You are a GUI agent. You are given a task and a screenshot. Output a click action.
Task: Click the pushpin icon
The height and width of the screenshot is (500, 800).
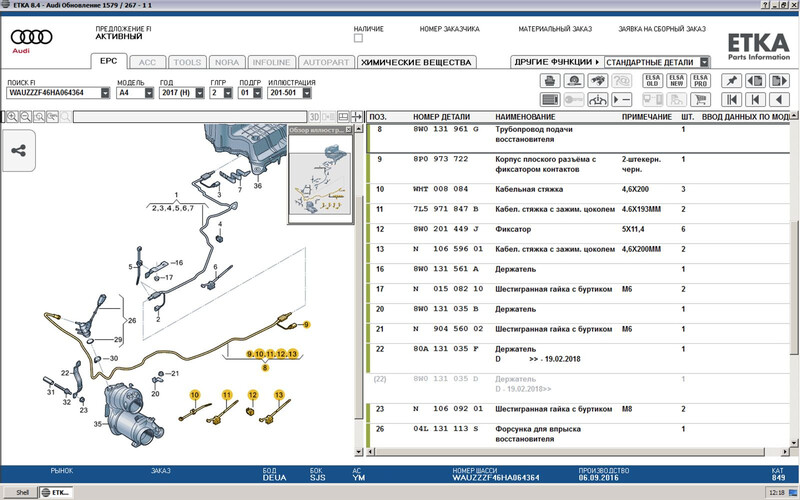coord(731,81)
